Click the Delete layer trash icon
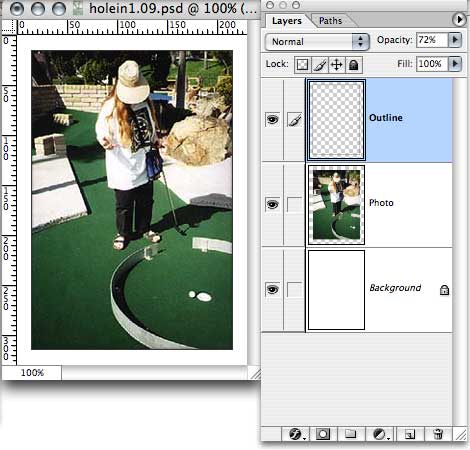The width and height of the screenshot is (470, 450). 438,434
